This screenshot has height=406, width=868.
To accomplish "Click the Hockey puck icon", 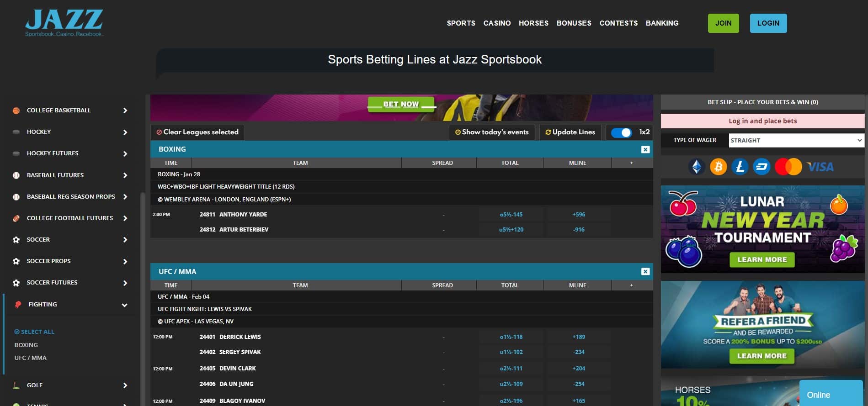I will click(x=16, y=132).
